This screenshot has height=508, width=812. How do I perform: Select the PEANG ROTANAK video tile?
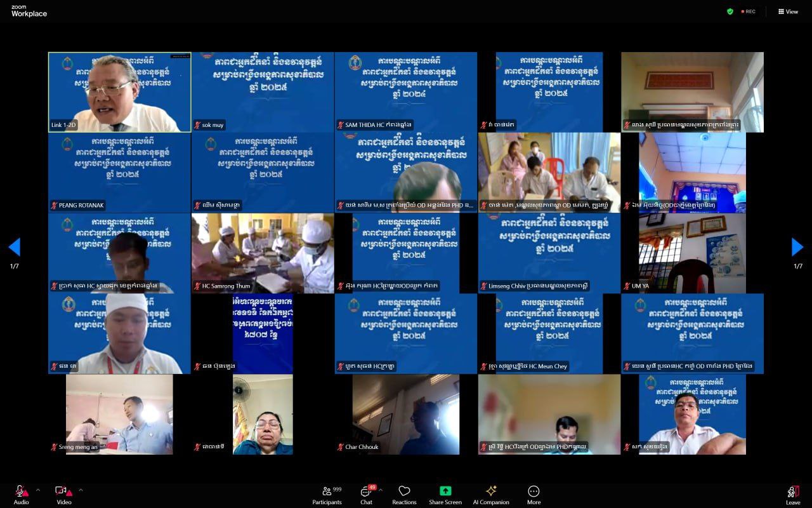tap(120, 173)
